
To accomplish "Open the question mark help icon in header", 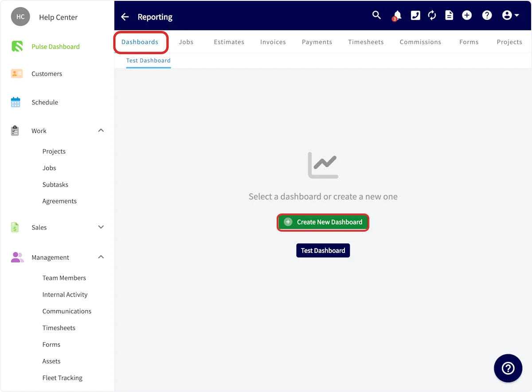I will pos(487,16).
